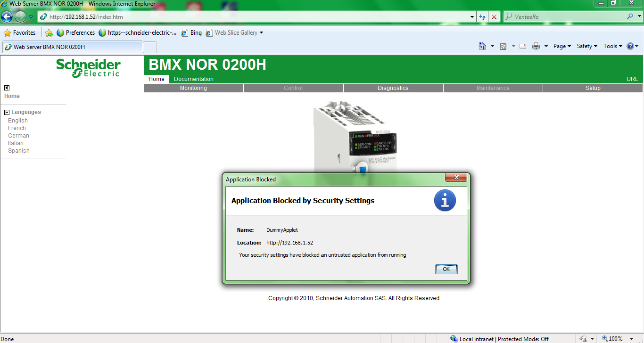Open a new blank browser tab
This screenshot has height=343, width=644.
click(150, 47)
